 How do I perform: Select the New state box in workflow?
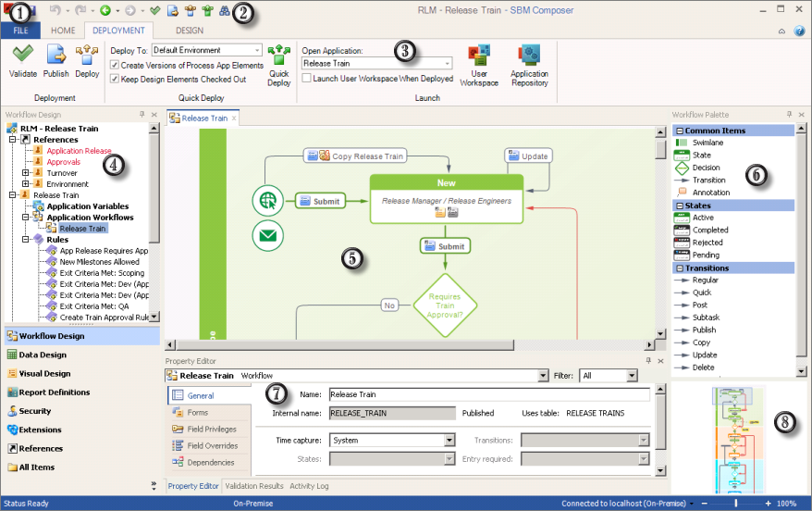447,199
